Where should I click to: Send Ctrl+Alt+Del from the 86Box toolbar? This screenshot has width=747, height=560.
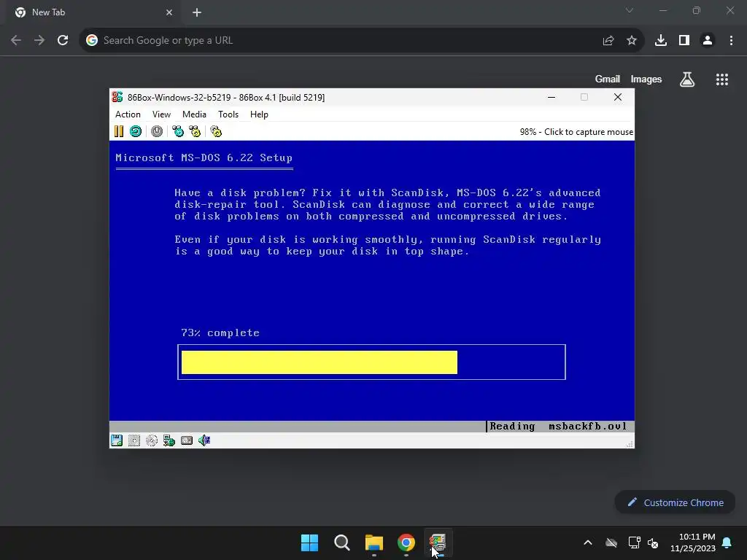178,131
